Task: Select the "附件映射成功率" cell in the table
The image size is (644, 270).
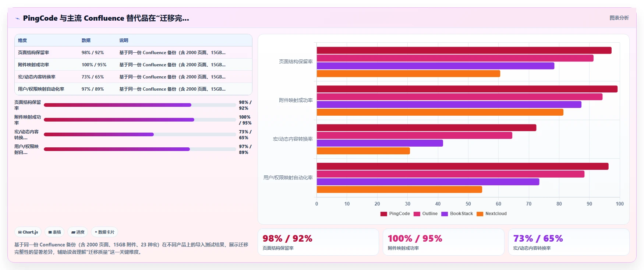Action: coord(33,65)
